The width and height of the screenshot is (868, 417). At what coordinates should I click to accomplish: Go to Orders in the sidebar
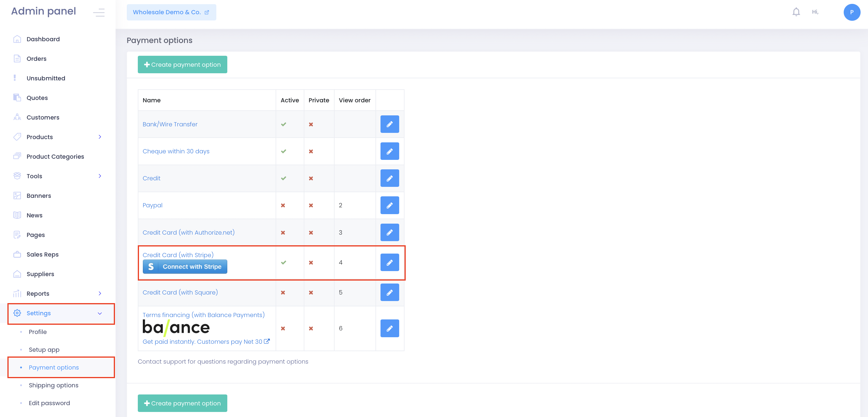click(36, 59)
